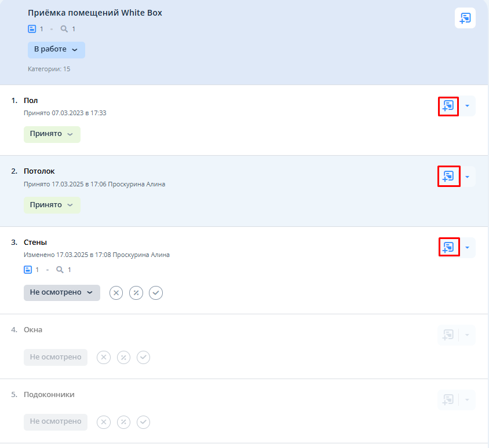489x448 pixels.
Task: Click the add-remark icon for Стены
Action: [x=448, y=248]
